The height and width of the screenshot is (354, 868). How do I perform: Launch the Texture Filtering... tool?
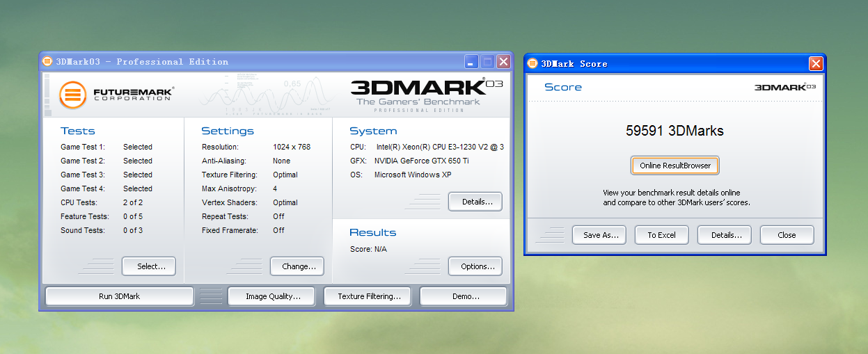[x=368, y=296]
